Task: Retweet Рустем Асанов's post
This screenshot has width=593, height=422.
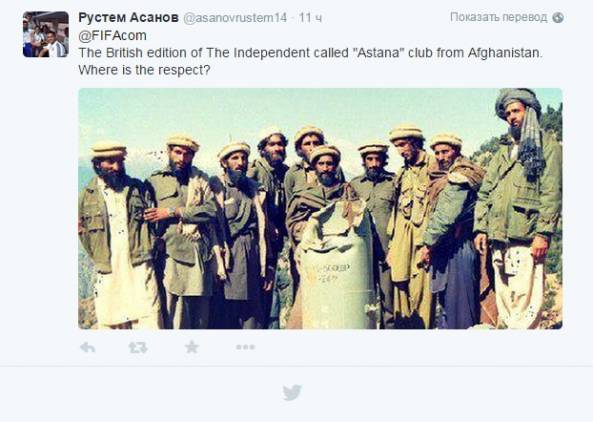Action: click(x=138, y=347)
